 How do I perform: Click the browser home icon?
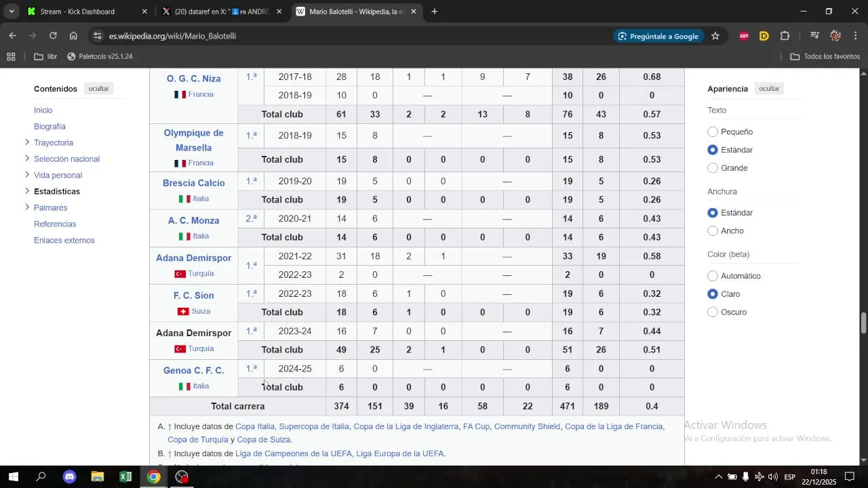pos(73,36)
